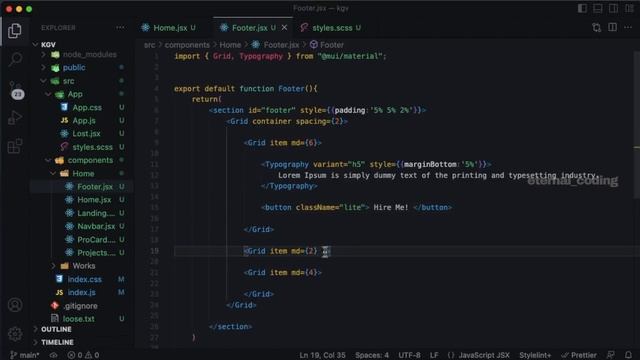Open Navbar.jsx file
This screenshot has width=640, height=360.
coord(96,226)
